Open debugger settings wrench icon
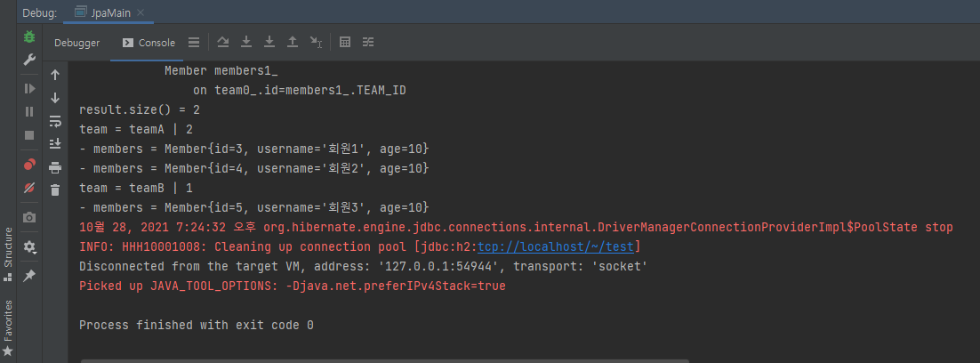The width and height of the screenshot is (980, 363). pyautogui.click(x=29, y=60)
